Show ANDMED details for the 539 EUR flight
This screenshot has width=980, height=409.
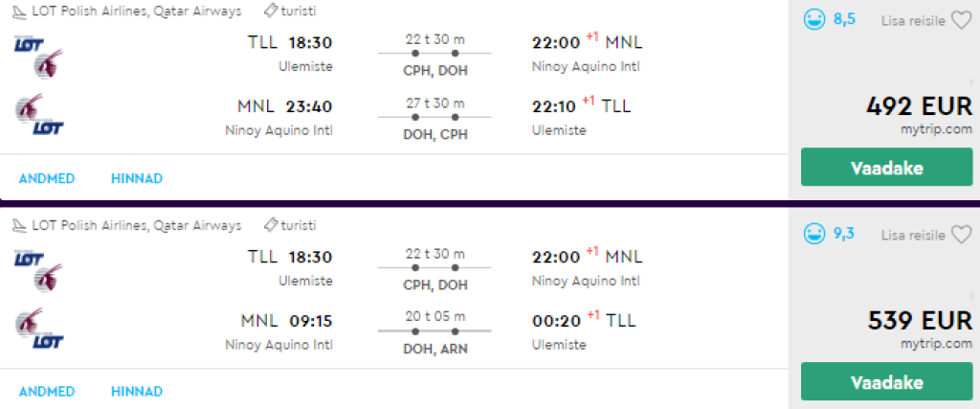pos(47,392)
